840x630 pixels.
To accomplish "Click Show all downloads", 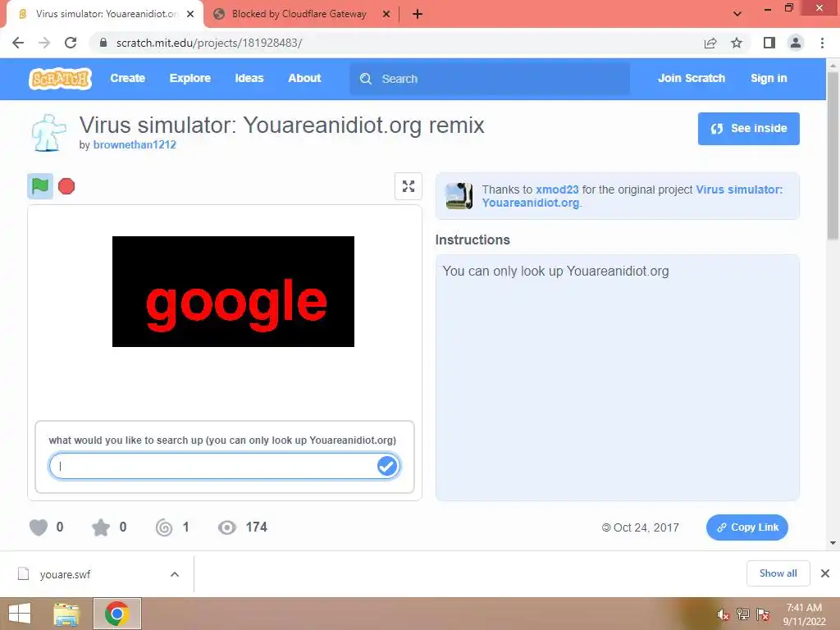I will pyautogui.click(x=778, y=573).
